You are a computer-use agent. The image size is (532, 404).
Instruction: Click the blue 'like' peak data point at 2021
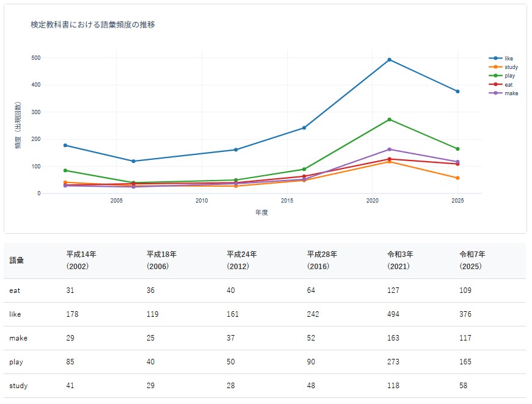pyautogui.click(x=389, y=60)
